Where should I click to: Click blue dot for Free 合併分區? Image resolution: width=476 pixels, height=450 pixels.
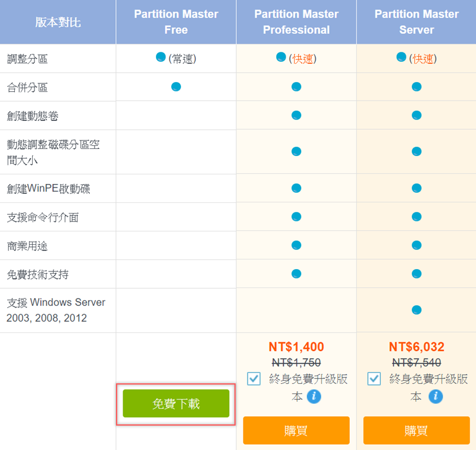(176, 87)
